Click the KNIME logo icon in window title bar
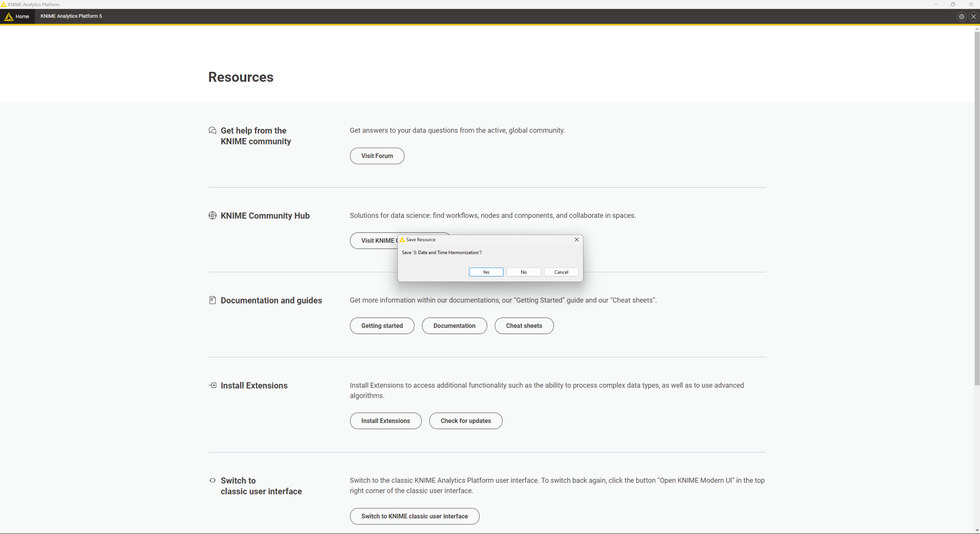980x534 pixels. [3, 5]
